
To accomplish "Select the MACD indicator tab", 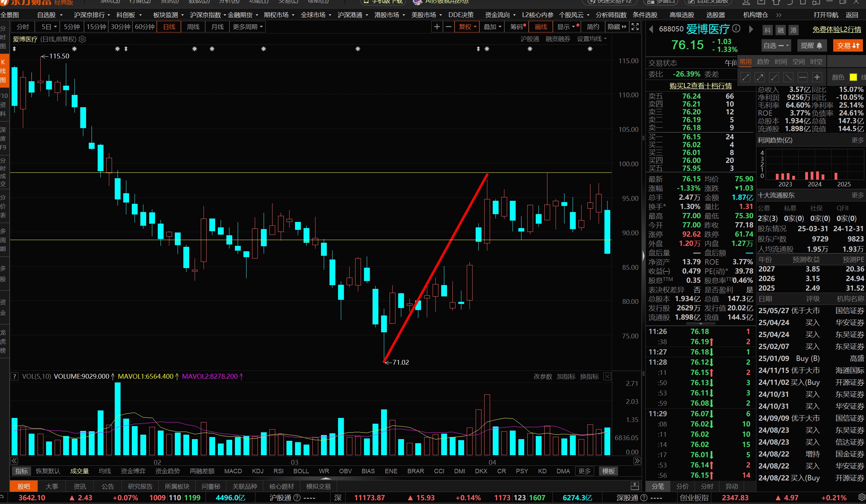I will pyautogui.click(x=233, y=471).
